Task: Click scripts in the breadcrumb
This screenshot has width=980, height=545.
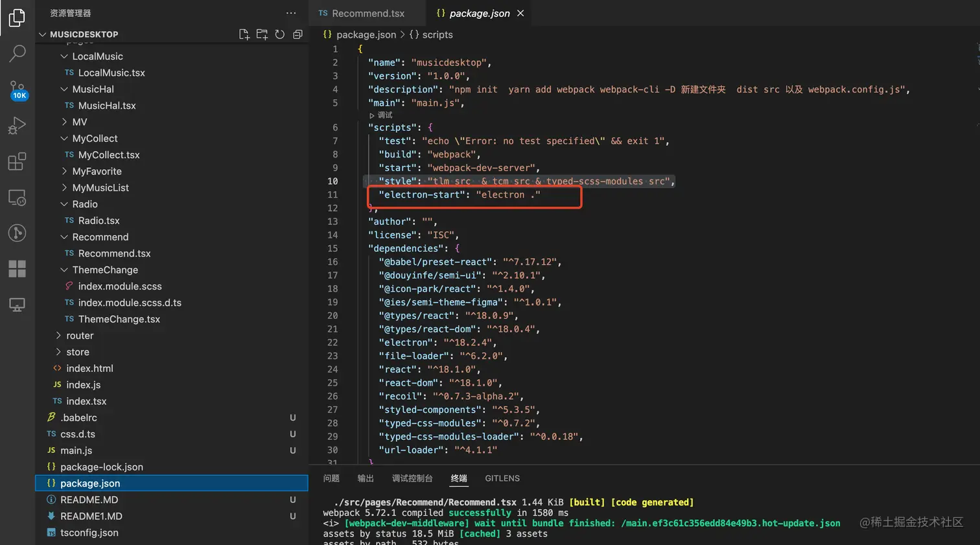Action: 437,34
